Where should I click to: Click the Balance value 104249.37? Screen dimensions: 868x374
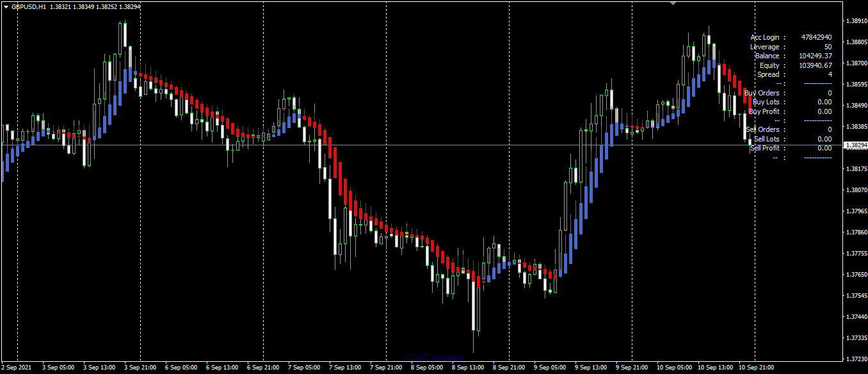(x=816, y=56)
